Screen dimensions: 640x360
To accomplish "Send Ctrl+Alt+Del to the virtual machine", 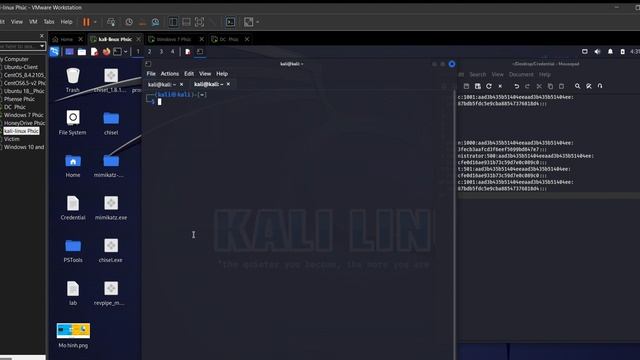I will [111, 22].
